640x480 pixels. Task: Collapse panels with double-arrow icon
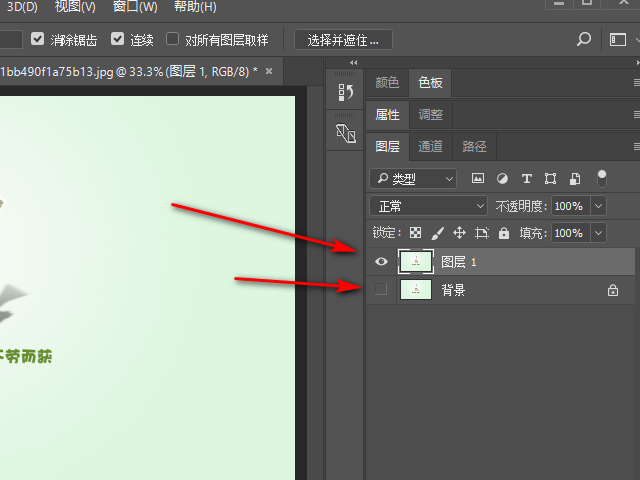coord(353,62)
